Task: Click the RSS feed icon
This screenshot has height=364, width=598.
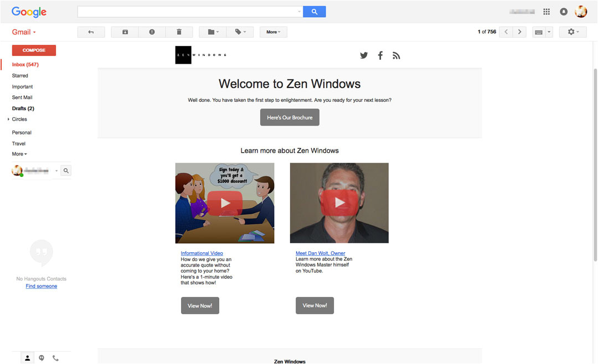Action: [x=396, y=55]
